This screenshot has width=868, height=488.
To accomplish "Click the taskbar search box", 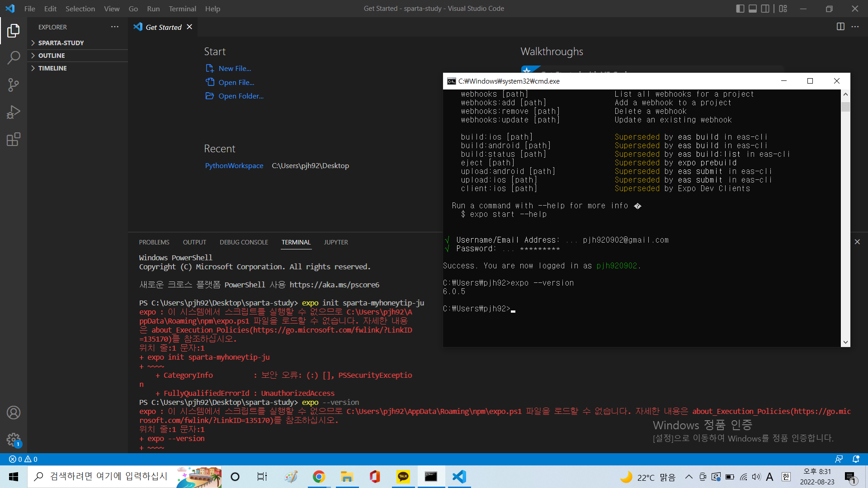I will click(125, 477).
